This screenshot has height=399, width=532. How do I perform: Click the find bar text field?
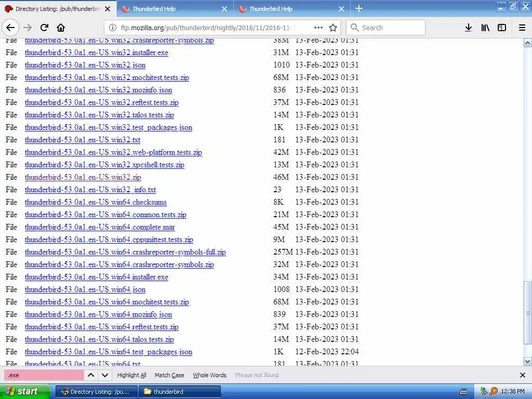click(44, 375)
